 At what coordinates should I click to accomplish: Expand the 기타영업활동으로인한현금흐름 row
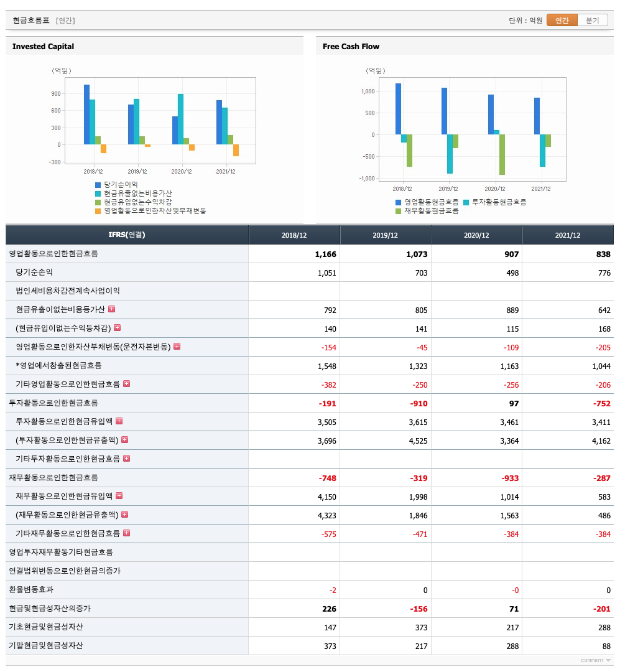[x=126, y=383]
